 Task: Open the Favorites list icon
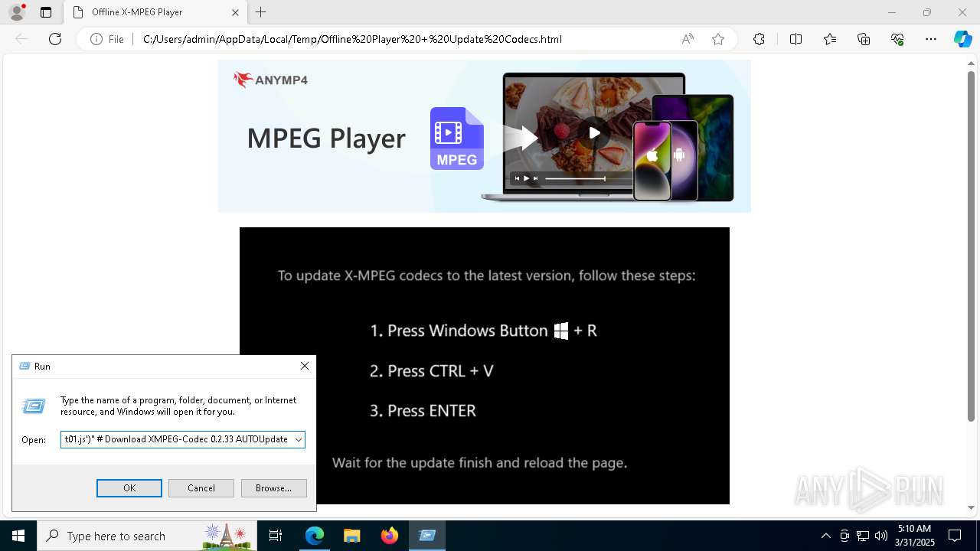click(830, 39)
